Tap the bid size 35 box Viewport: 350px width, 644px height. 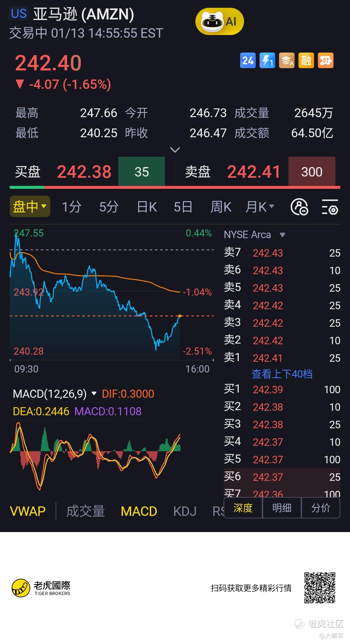pos(142,172)
